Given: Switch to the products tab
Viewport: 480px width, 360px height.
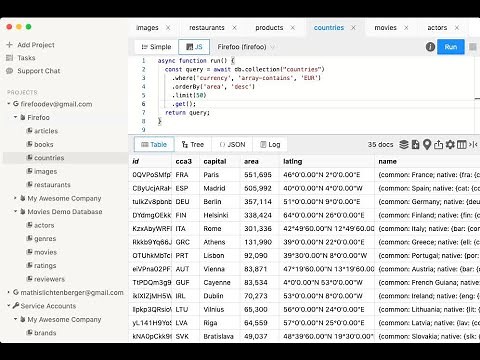Looking at the screenshot, I should 269,28.
